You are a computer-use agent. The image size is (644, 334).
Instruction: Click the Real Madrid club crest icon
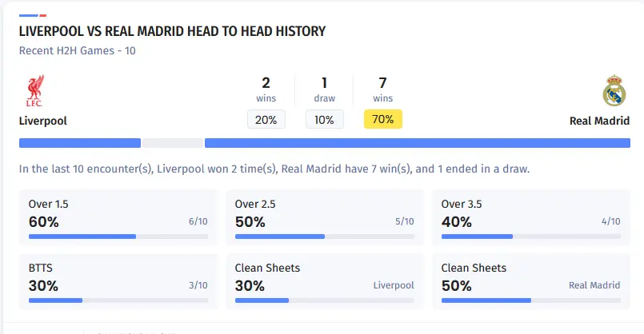614,91
